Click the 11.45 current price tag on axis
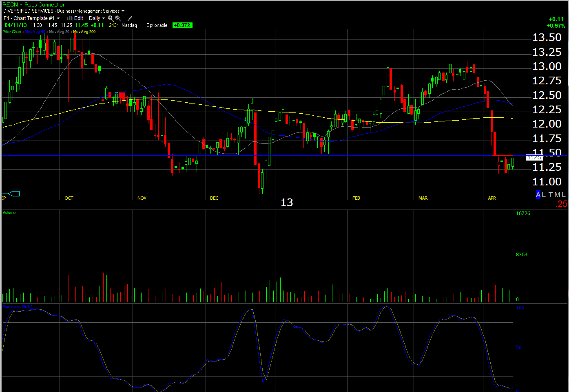 coord(534,158)
